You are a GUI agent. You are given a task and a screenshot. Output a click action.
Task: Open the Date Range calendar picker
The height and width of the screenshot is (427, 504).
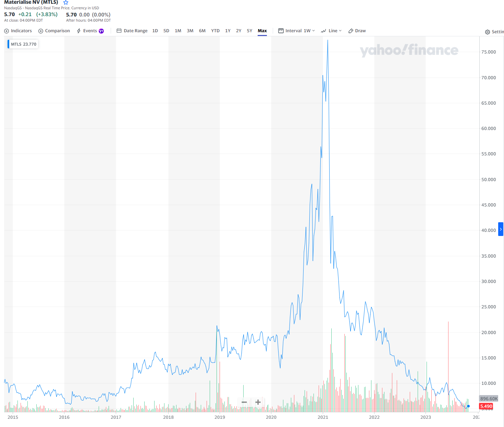point(119,31)
